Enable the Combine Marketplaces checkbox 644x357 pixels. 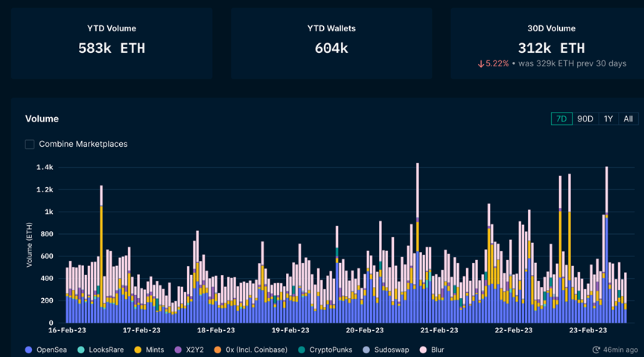(x=30, y=145)
